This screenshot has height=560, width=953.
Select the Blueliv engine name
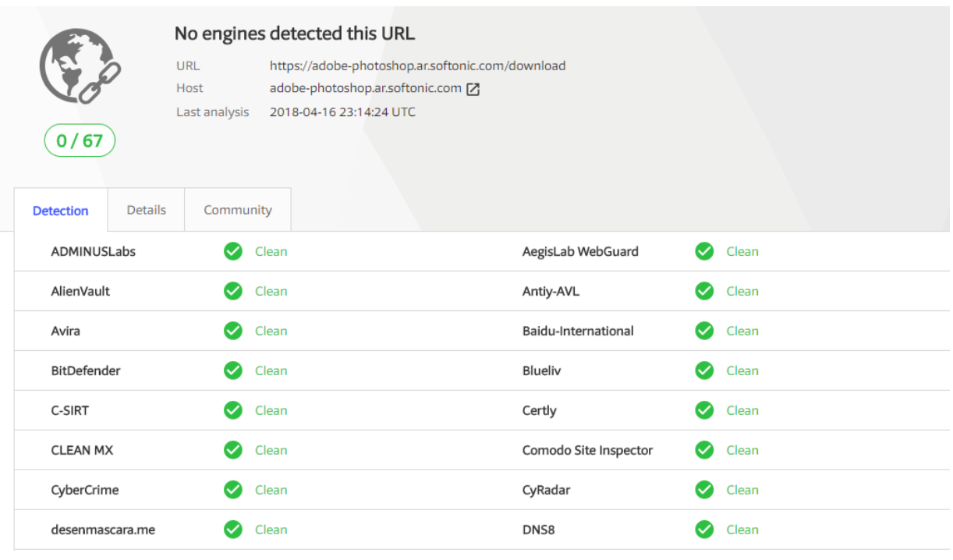541,370
